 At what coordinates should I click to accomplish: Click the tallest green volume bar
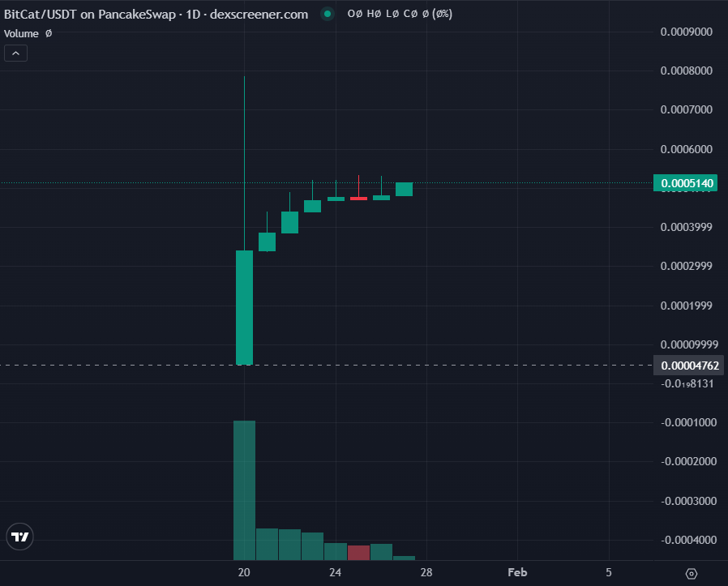coord(244,490)
